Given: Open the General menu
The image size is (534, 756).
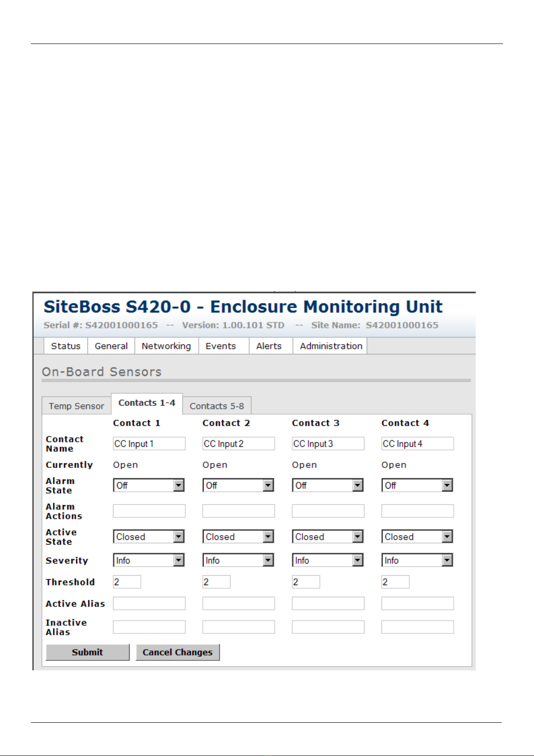Looking at the screenshot, I should tap(111, 346).
